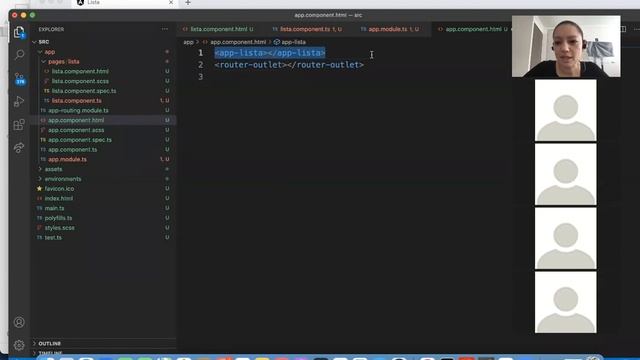
Task: Select the last participant avatar tile
Action: coord(566,302)
